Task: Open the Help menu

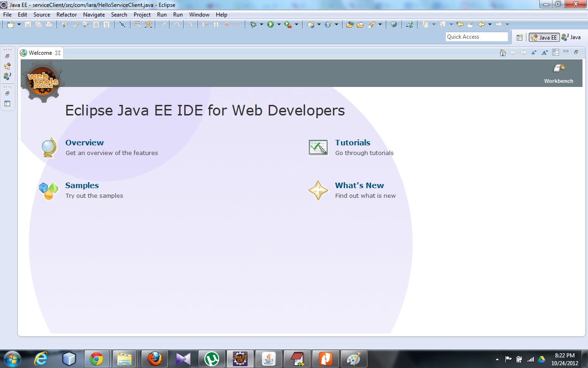Action: point(221,15)
